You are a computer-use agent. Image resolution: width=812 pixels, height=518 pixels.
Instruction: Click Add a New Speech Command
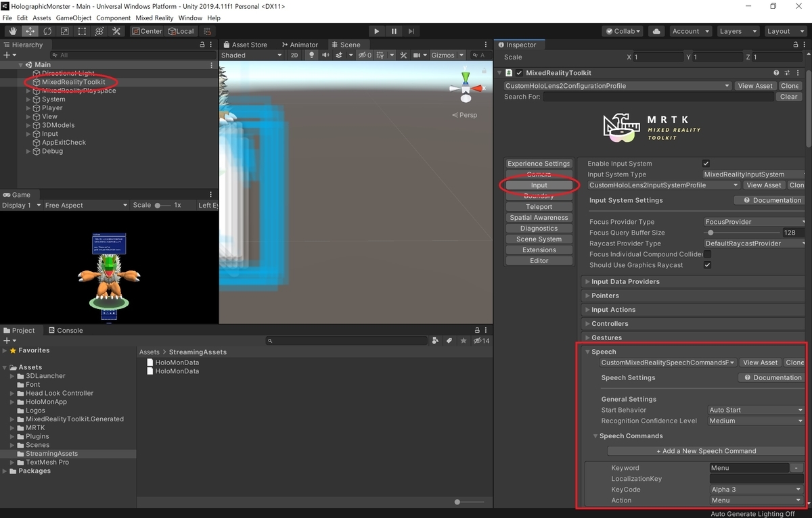click(706, 451)
